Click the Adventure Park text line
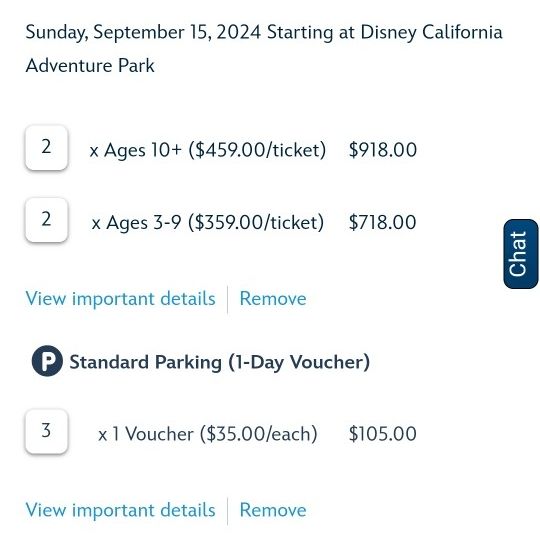Viewport: 540px width, 540px height. click(x=90, y=66)
